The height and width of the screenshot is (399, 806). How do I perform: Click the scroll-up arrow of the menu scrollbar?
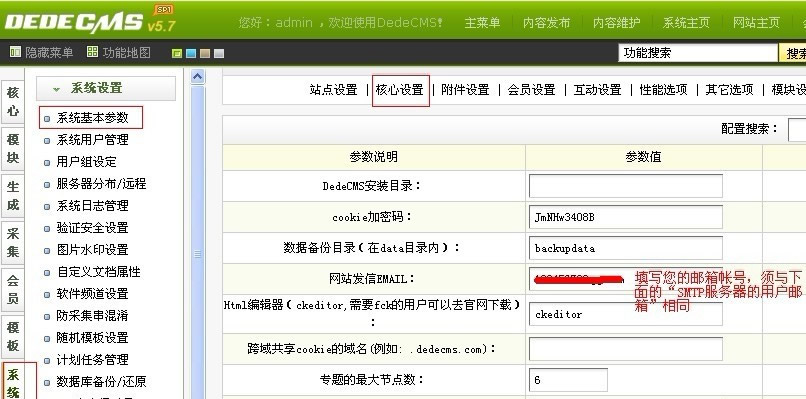click(197, 77)
